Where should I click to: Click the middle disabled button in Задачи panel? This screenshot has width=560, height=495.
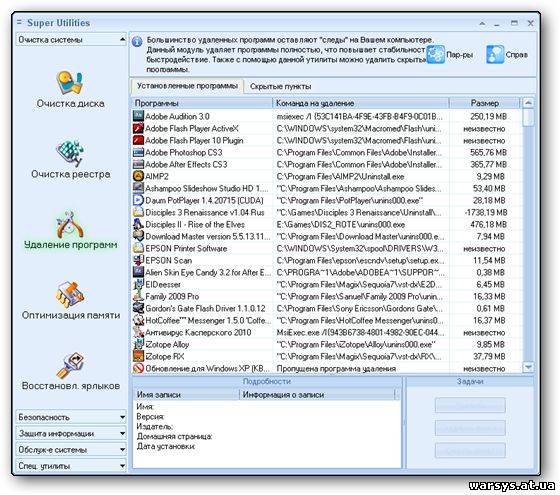pyautogui.click(x=470, y=428)
